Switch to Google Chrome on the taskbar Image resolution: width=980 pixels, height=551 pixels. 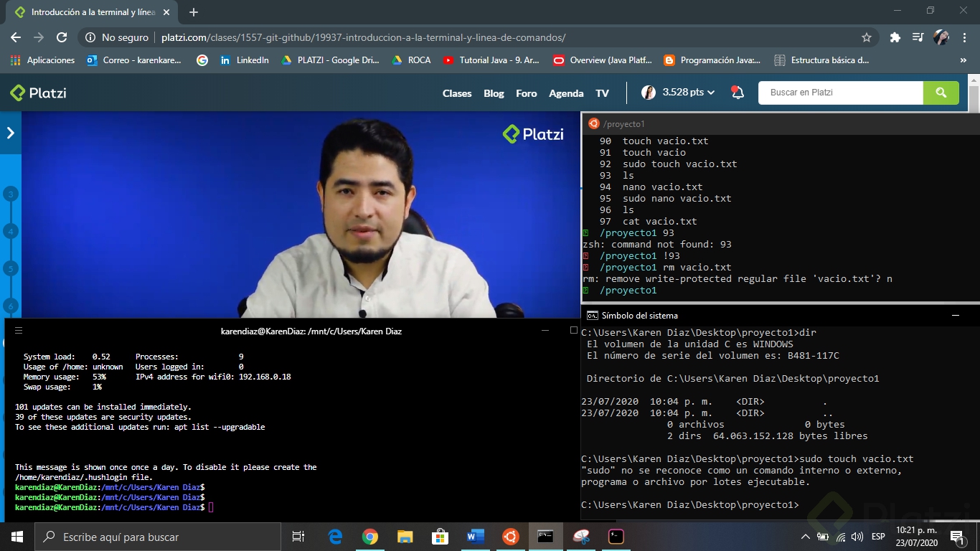[x=369, y=537]
